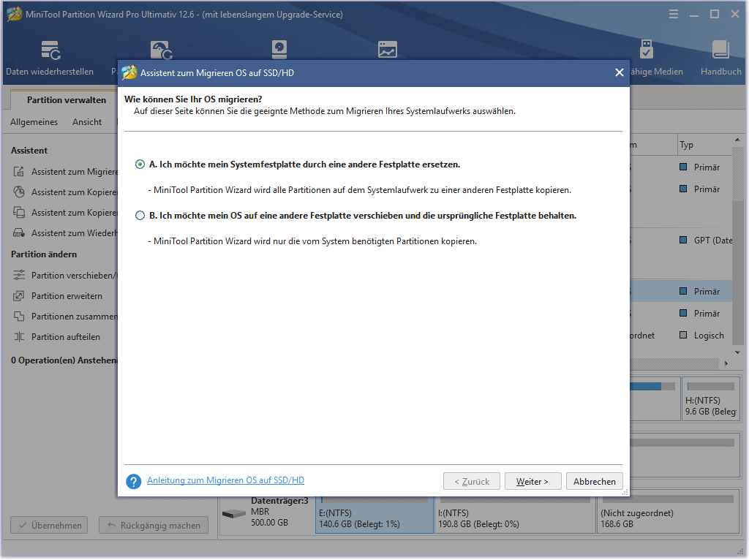Open the Assistent zum Wiederherstellen icon

[x=18, y=233]
